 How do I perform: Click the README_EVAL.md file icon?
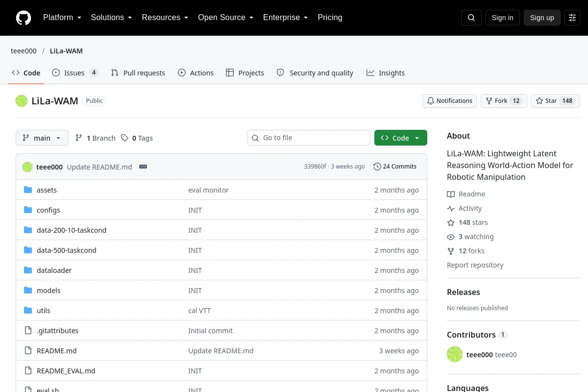(x=28, y=371)
